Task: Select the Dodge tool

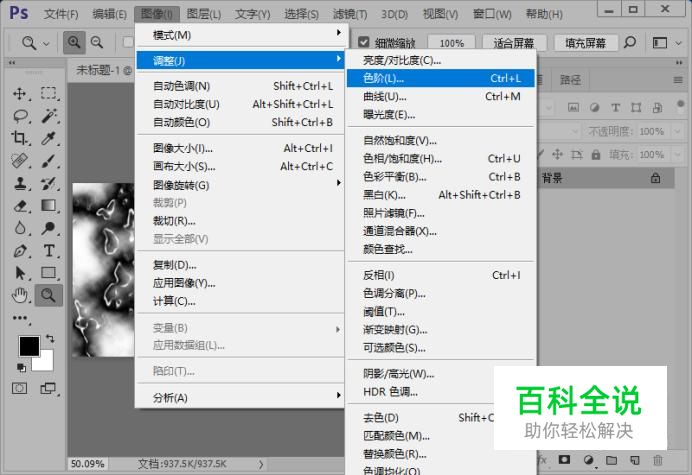Action: coord(49,228)
